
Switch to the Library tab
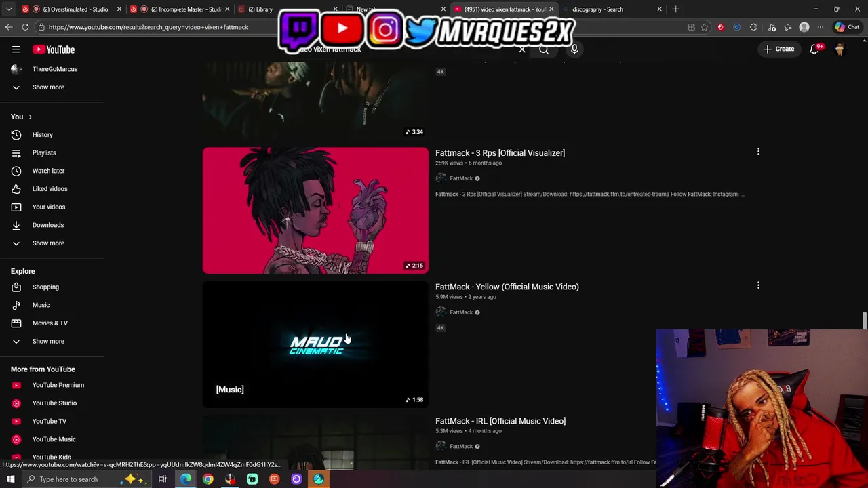(260, 9)
